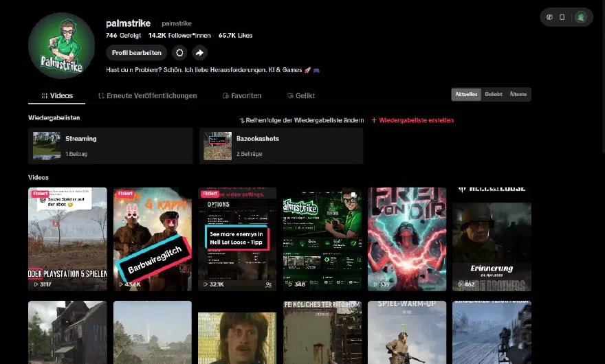Open profile settings gear icon

pyautogui.click(x=179, y=53)
